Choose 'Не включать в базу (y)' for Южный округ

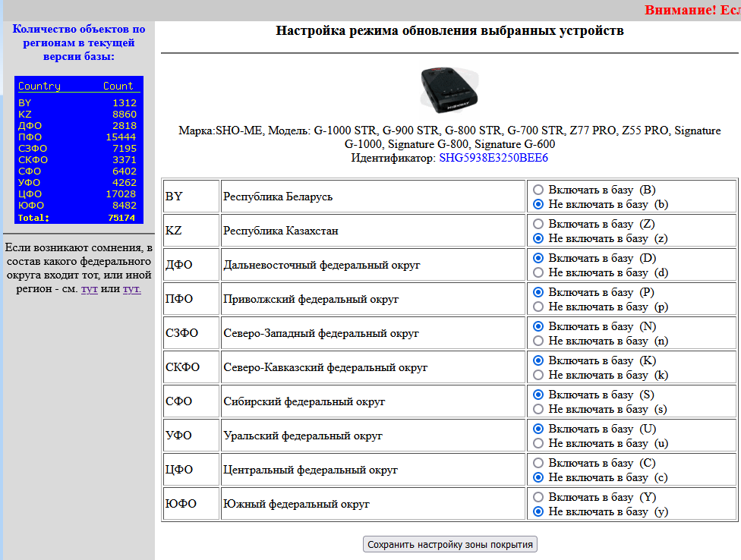[x=538, y=511]
